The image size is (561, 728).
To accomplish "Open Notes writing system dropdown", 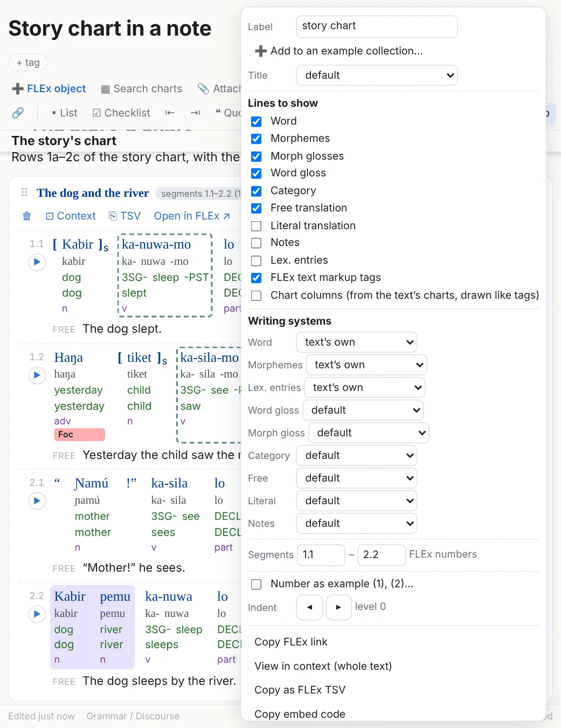I will point(357,524).
